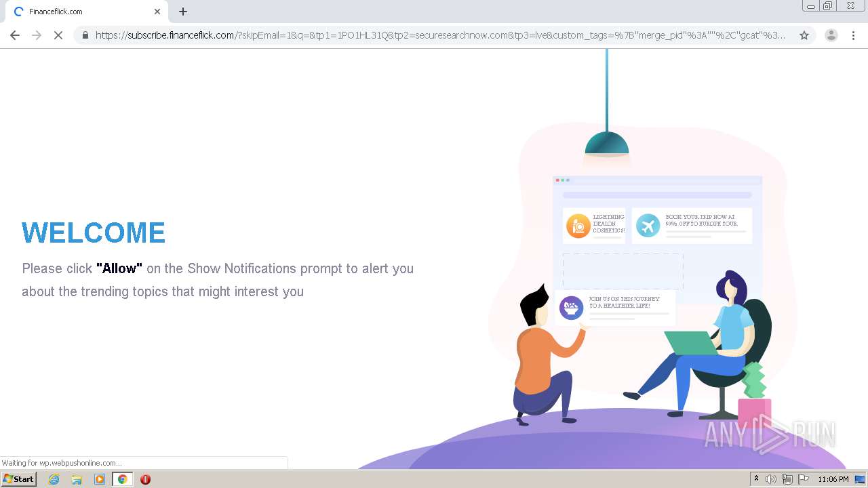Switch to Chrome in taskbar
868x488 pixels.
pyautogui.click(x=123, y=479)
